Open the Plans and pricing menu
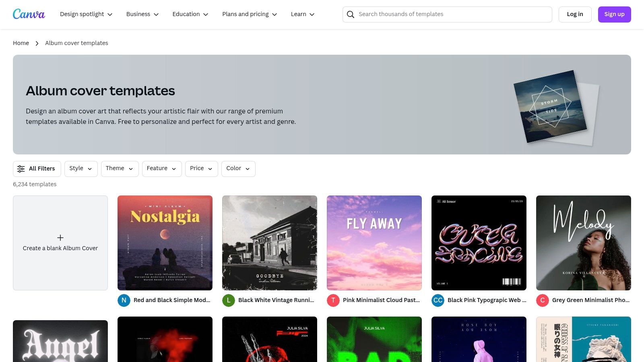This screenshot has height=362, width=644. coord(250,14)
